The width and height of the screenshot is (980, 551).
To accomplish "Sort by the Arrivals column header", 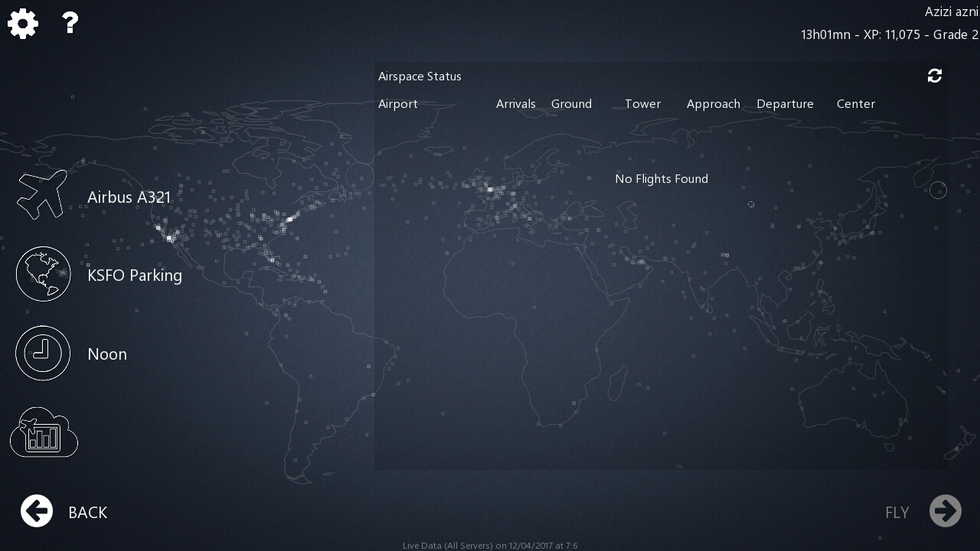I will (x=516, y=104).
